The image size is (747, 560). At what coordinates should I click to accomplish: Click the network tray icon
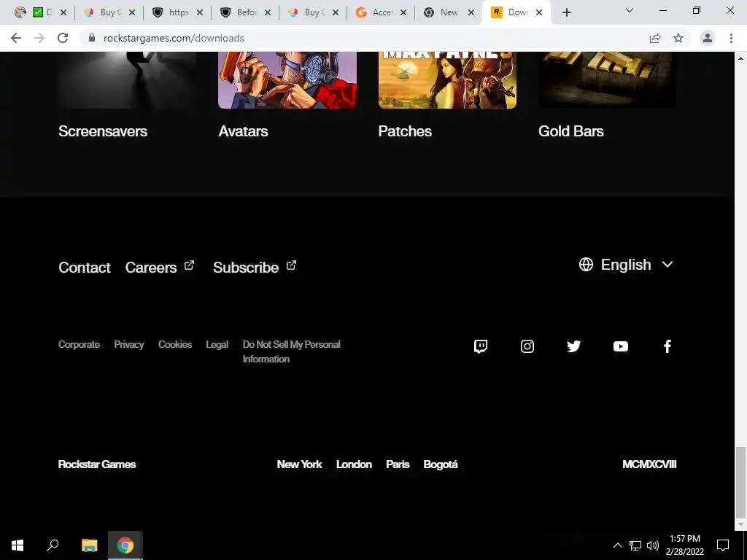(635, 545)
